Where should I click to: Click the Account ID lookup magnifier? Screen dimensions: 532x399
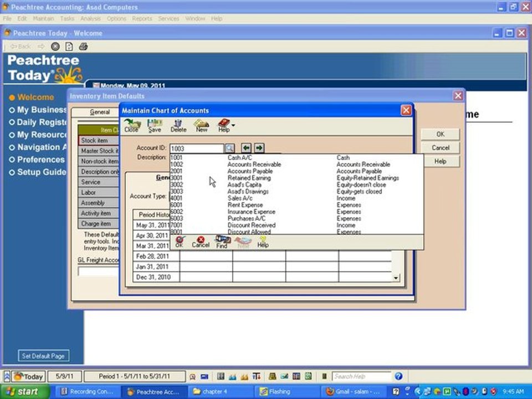229,149
